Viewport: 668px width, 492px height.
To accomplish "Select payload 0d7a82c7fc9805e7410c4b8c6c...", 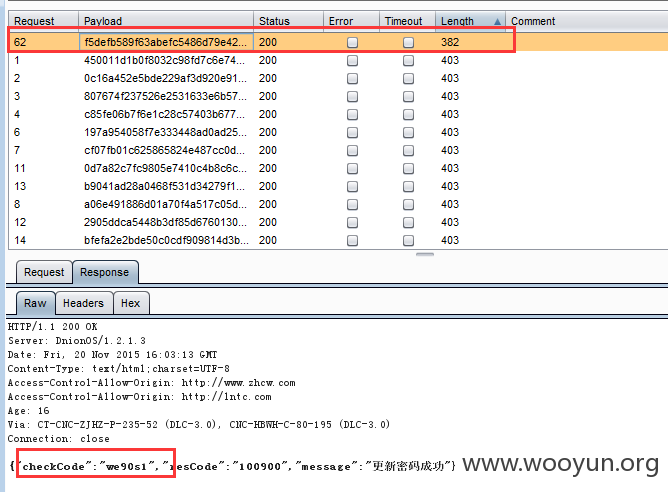I will [x=165, y=168].
